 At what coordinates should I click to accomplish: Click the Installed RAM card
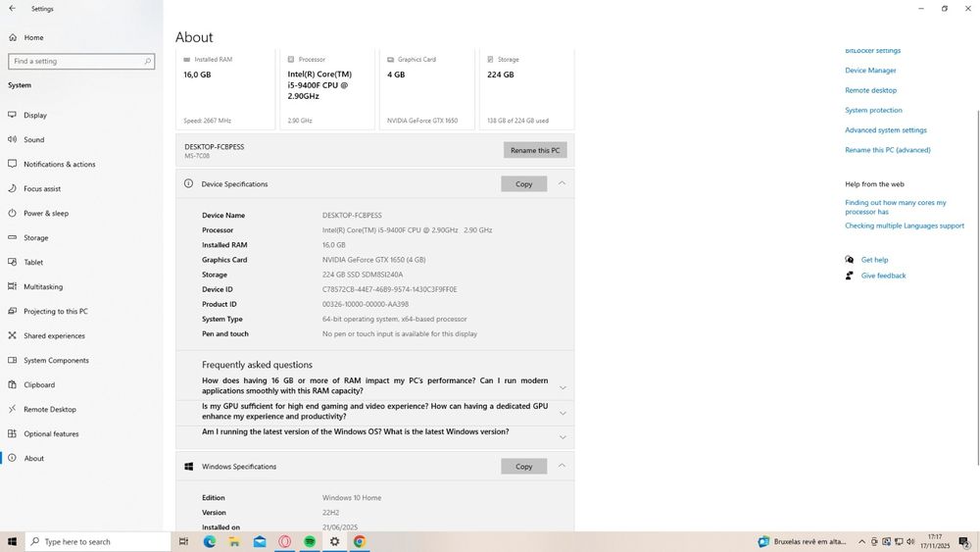225,89
